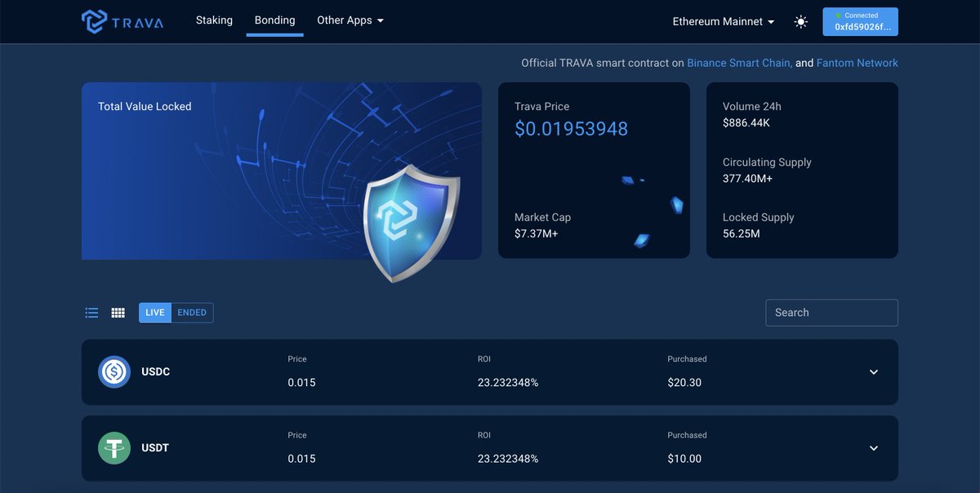
Task: Click the TRAVA logo in header
Action: [122, 21]
